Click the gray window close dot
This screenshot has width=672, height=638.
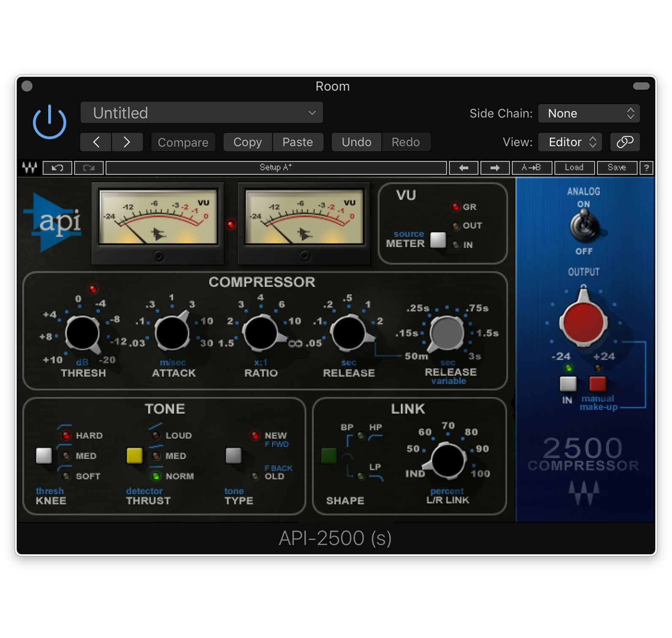coord(27,86)
